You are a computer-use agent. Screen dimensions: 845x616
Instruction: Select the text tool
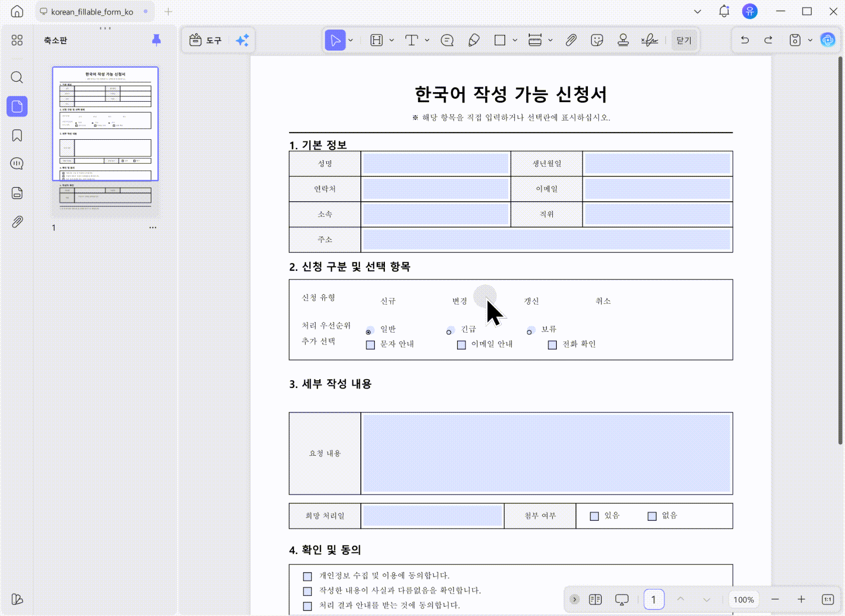[411, 40]
